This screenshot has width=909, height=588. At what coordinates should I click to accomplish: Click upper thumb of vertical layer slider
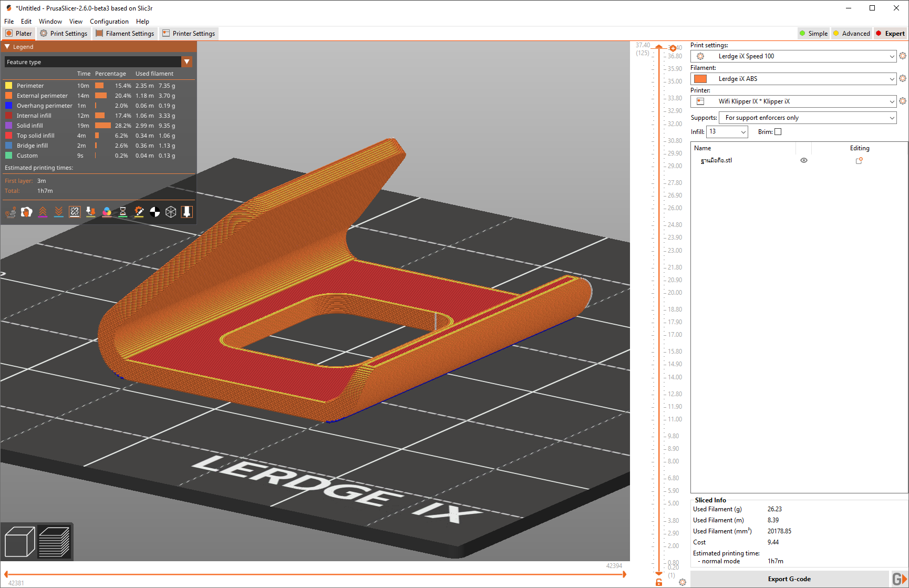659,48
